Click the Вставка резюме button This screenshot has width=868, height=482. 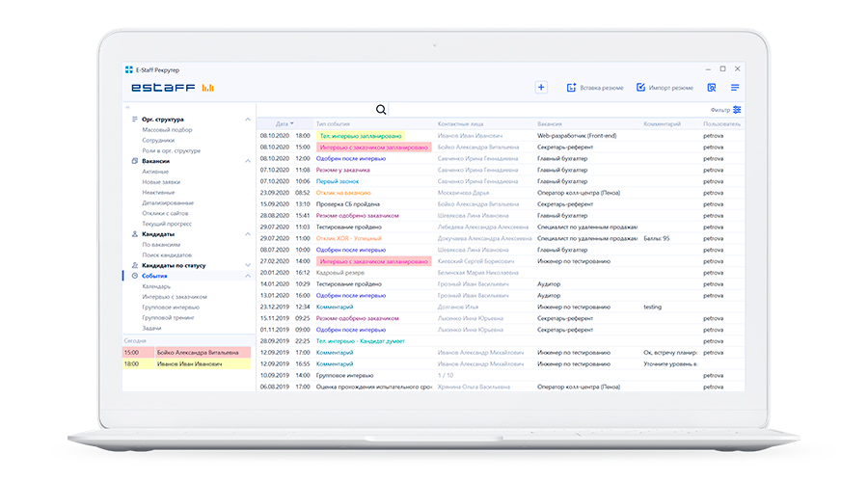(594, 88)
